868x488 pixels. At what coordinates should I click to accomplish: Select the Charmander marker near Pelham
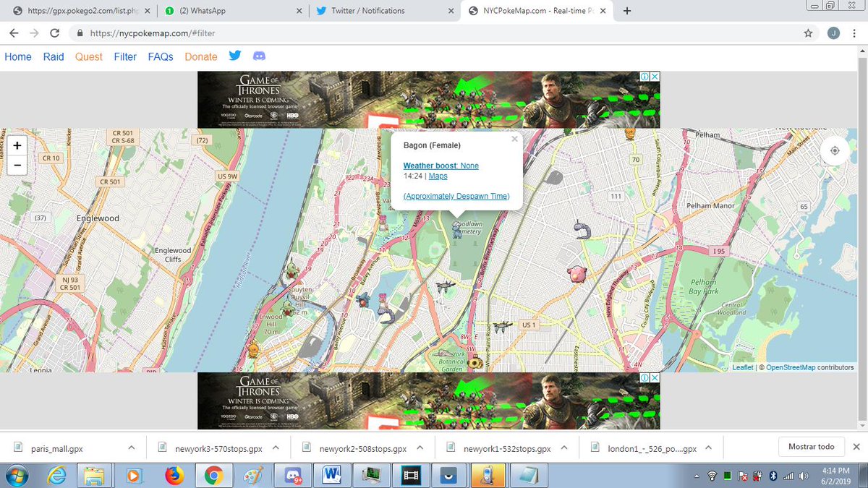click(x=629, y=134)
